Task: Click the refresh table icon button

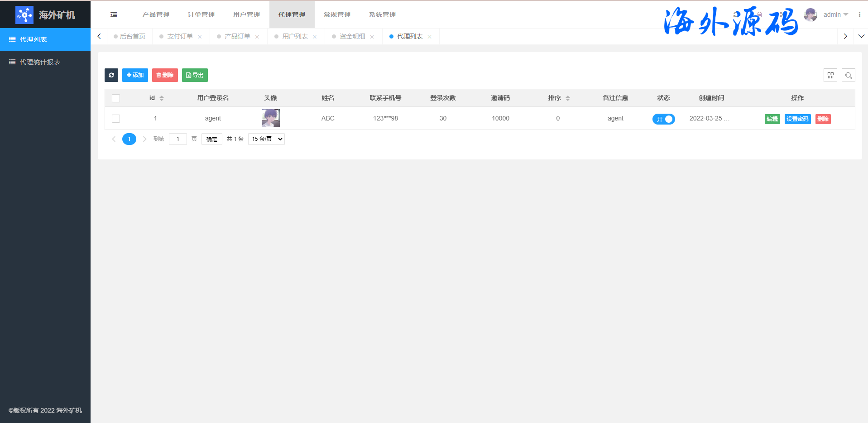Action: coord(111,75)
